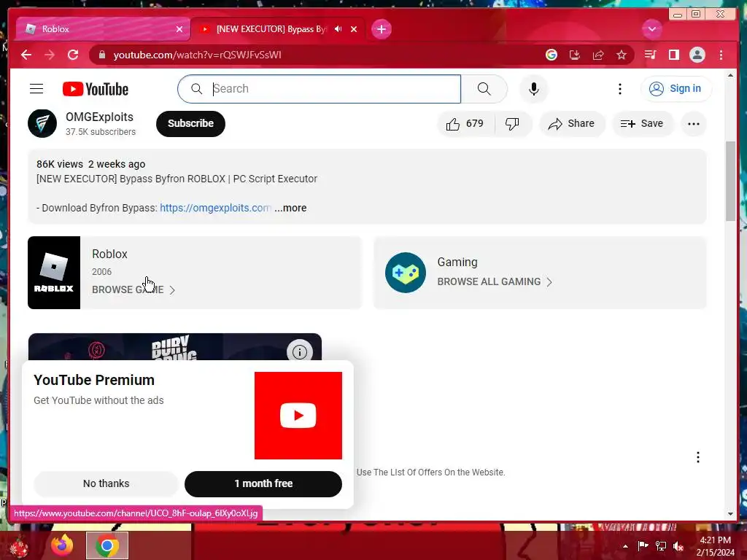This screenshot has height=560, width=747.
Task: Mute the tab audio speaker icon
Action: 338,29
